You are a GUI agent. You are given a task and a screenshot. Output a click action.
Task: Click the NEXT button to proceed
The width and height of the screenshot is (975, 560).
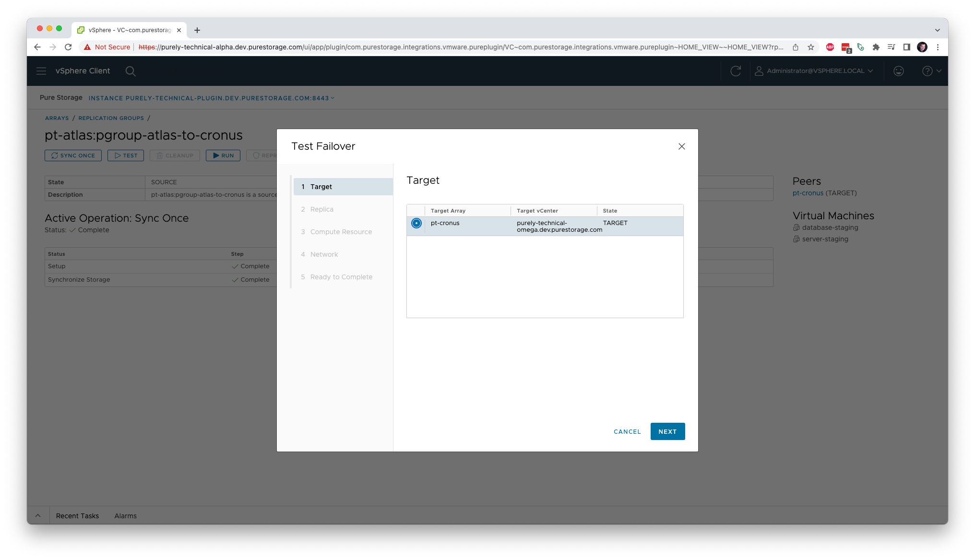point(667,431)
